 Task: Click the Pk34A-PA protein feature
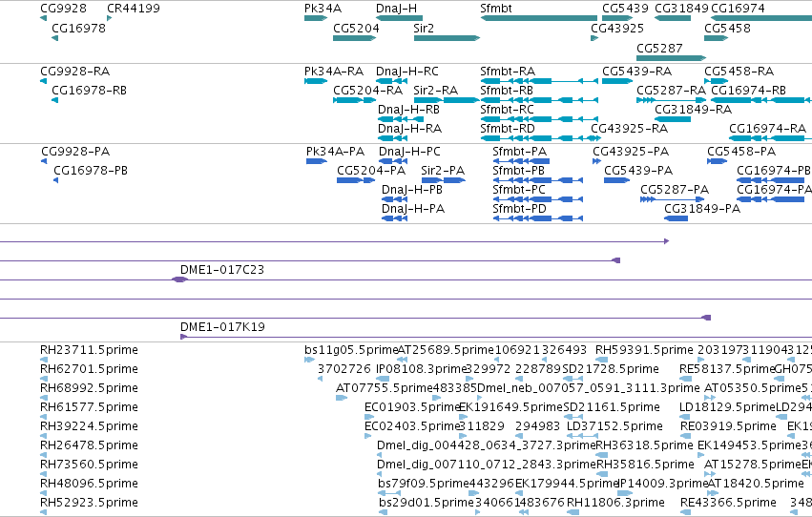(317, 161)
